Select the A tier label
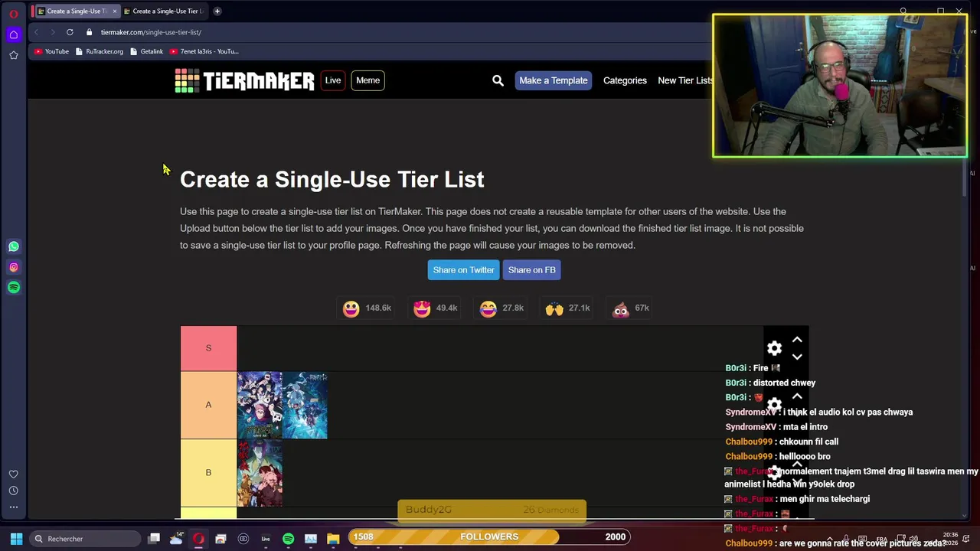Image resolution: width=980 pixels, height=551 pixels. coord(208,405)
